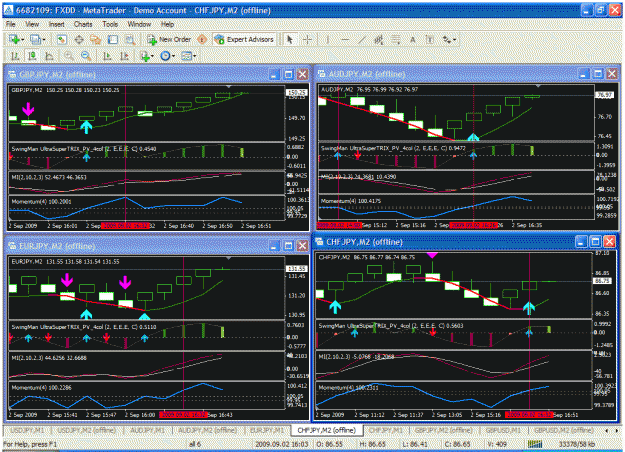Click the Zoom In magnifier

click(69, 56)
